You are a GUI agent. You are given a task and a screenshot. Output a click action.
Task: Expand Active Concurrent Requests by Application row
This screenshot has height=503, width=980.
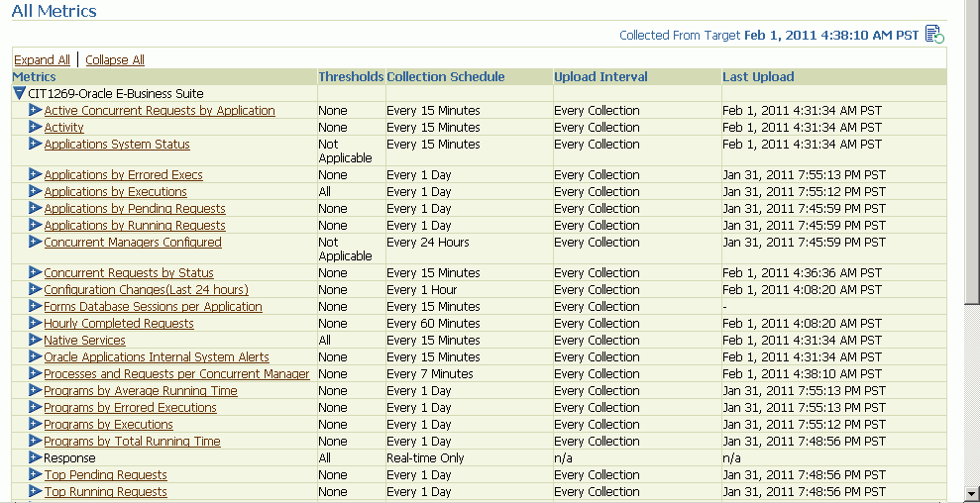tap(36, 110)
